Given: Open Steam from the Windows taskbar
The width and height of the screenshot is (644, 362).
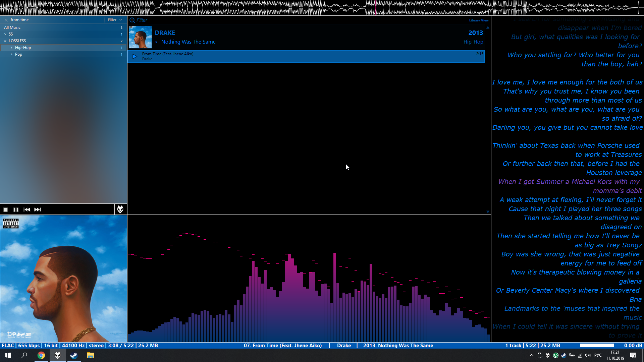Looking at the screenshot, I should point(74,355).
